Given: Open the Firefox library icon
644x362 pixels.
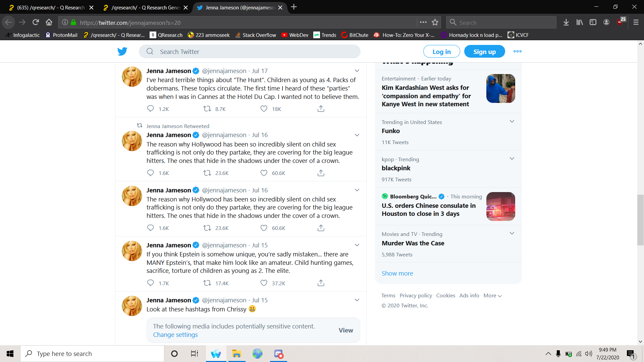Looking at the screenshot, I should [580, 22].
